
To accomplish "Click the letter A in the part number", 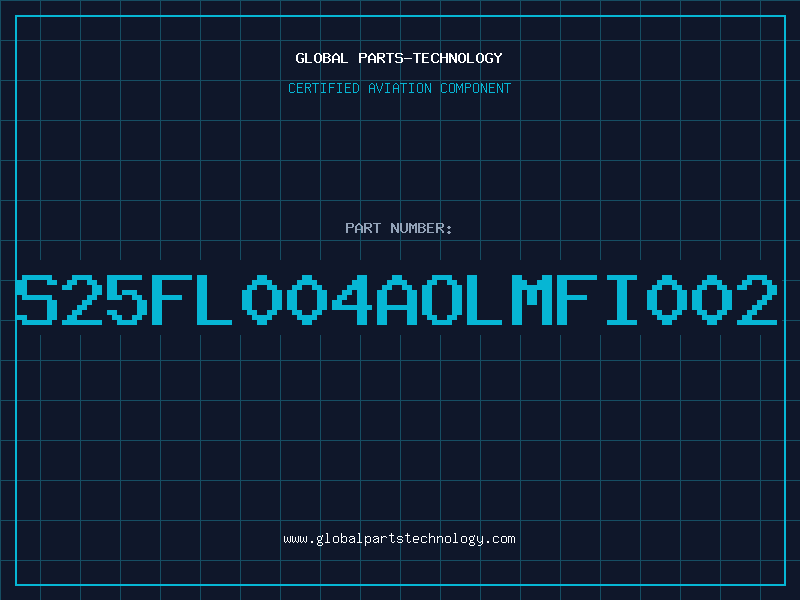I will (397, 299).
